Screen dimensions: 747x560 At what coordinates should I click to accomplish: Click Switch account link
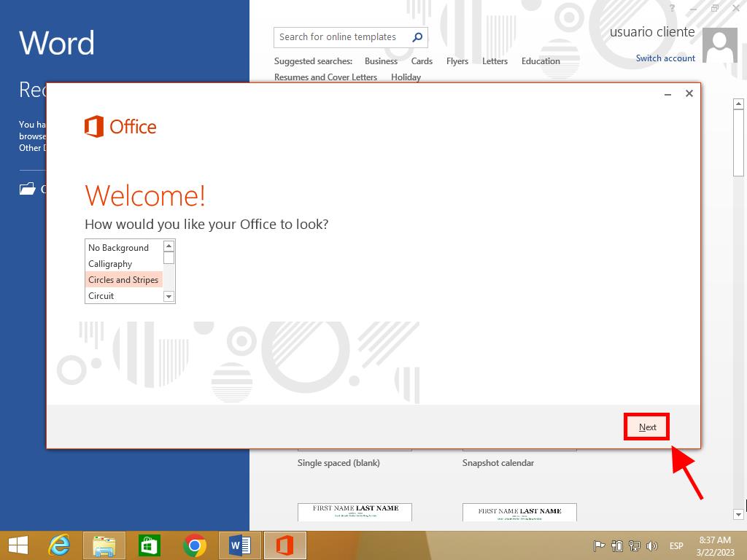(665, 58)
